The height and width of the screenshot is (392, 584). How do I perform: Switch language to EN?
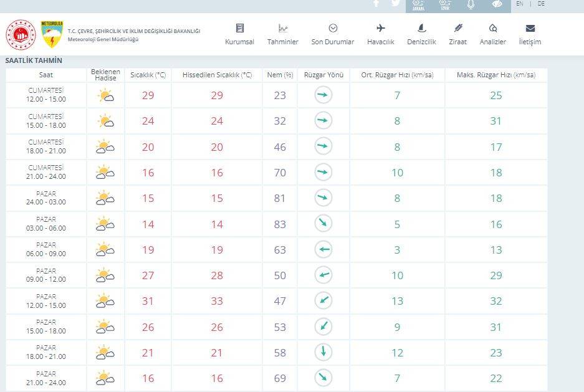(520, 4)
